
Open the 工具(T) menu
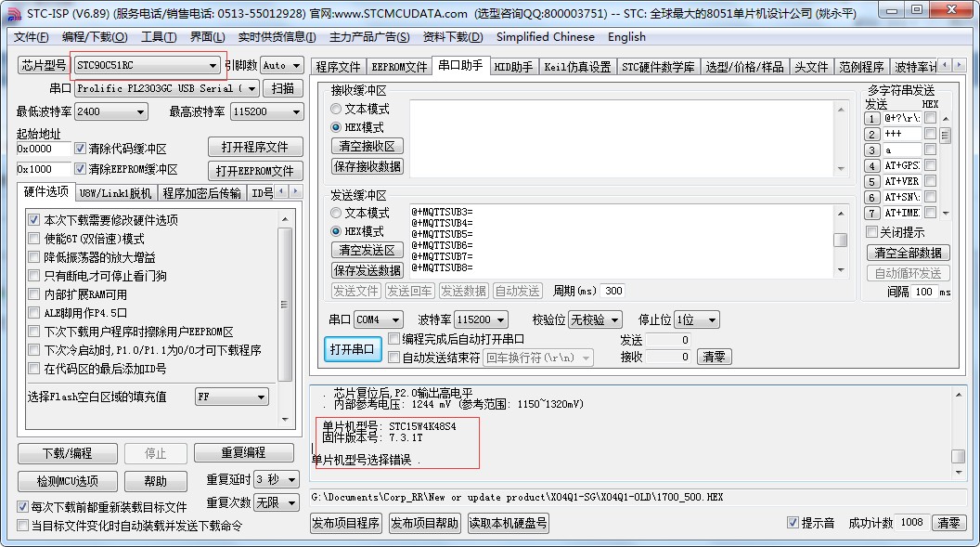158,37
